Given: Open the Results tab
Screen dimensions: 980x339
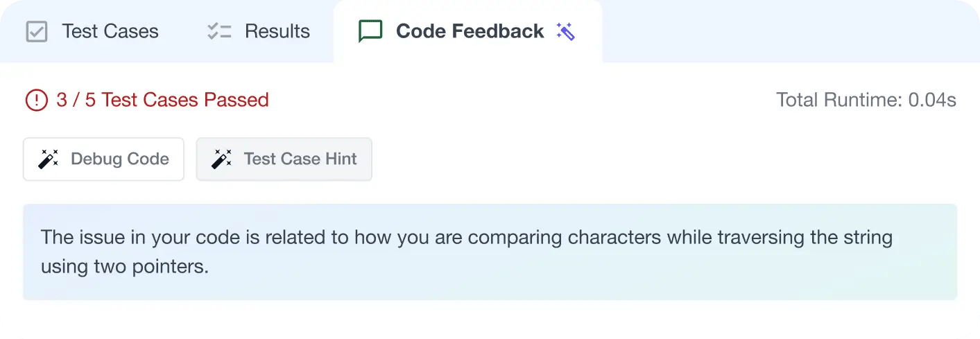Looking at the screenshot, I should [277, 32].
